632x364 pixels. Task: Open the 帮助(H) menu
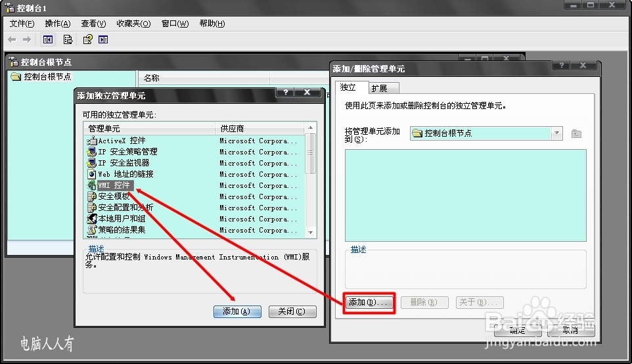tap(212, 24)
